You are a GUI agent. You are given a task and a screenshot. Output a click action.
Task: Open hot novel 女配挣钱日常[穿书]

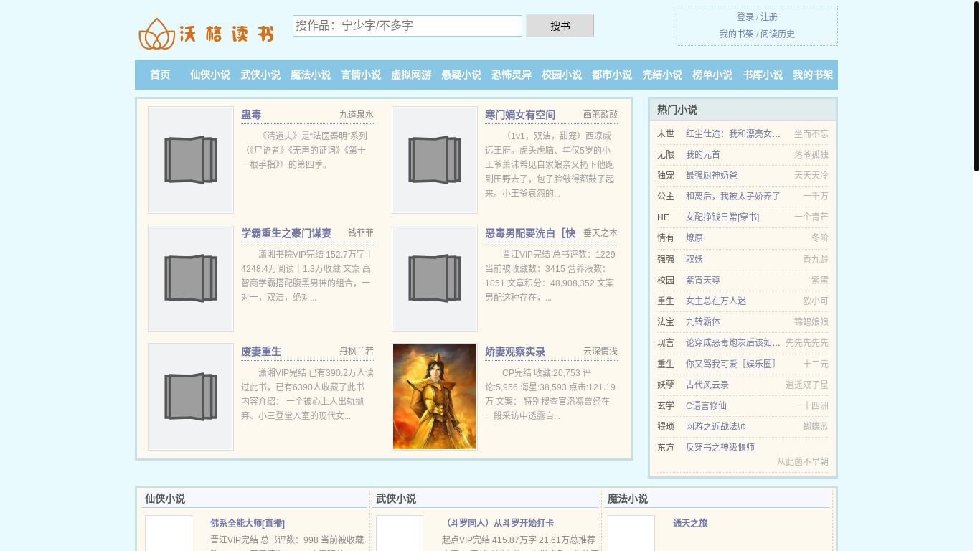point(722,217)
